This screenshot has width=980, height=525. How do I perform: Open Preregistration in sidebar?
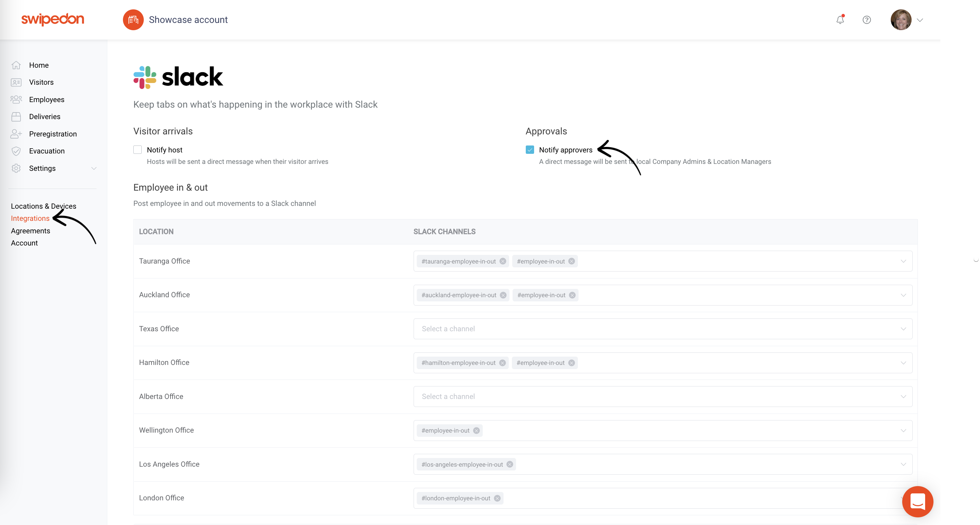coord(53,134)
